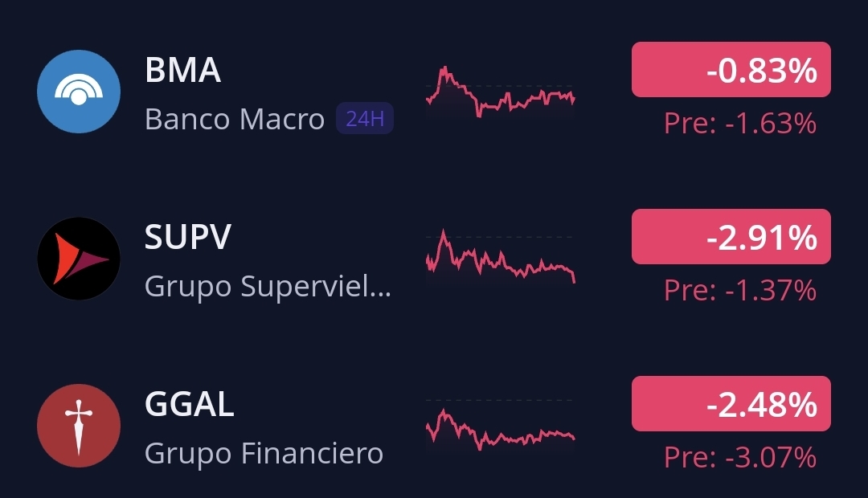The height and width of the screenshot is (498, 868).
Task: Tap the Grupo Supervielle arrow logo
Action: (x=79, y=259)
